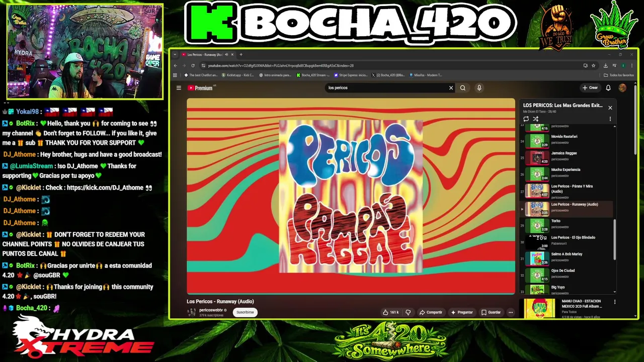The width and height of the screenshot is (644, 362).
Task: Dislike the video with thumbs down
Action: tap(408, 312)
